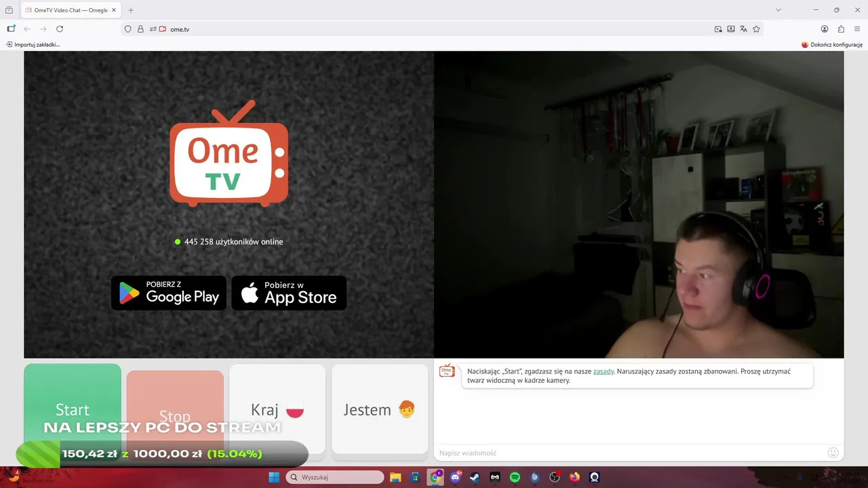Click the permissions icon in address bar

pyautogui.click(x=153, y=29)
